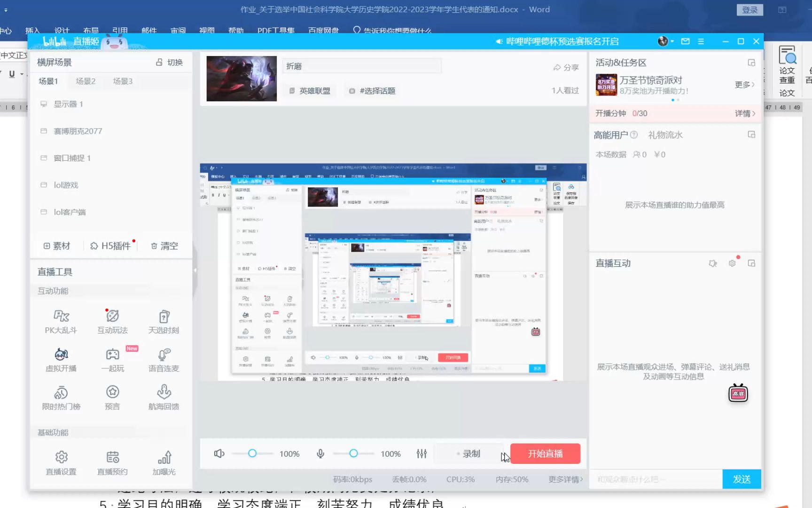This screenshot has height=508, width=812.
Task: Mute the stream output volume speaker icon
Action: point(219,453)
